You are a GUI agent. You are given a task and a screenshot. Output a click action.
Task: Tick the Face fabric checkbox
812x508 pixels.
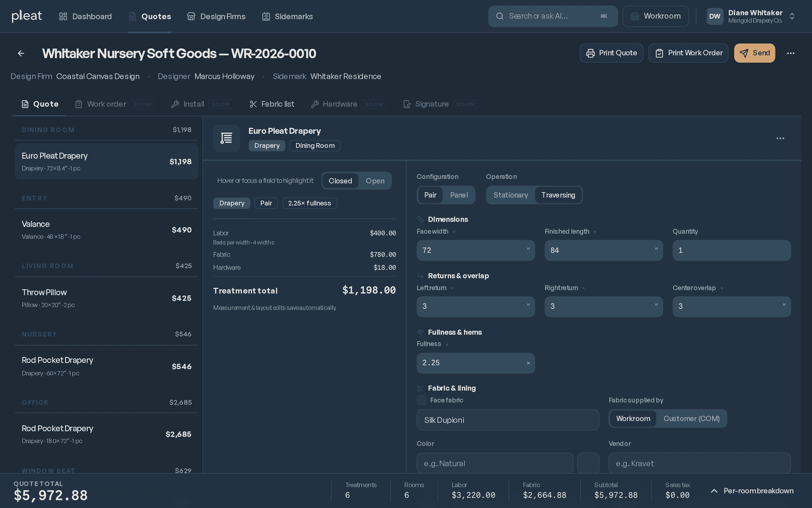coord(422,400)
